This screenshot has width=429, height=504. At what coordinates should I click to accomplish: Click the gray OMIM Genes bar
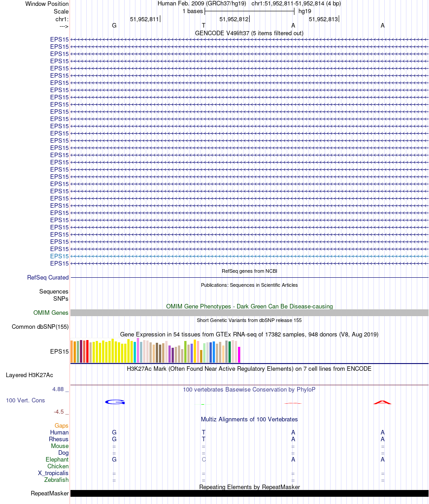coord(249,313)
